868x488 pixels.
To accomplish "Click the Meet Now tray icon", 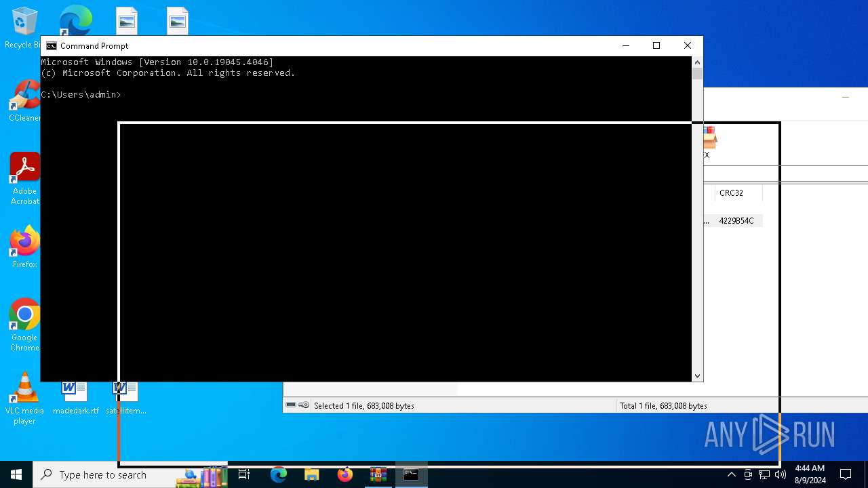I will click(748, 475).
